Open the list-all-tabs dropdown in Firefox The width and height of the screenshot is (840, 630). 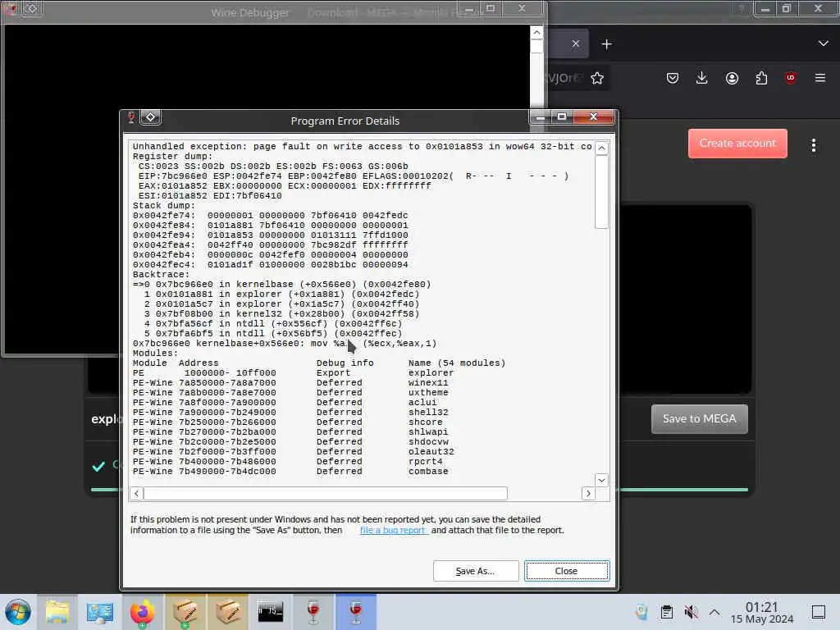click(824, 43)
